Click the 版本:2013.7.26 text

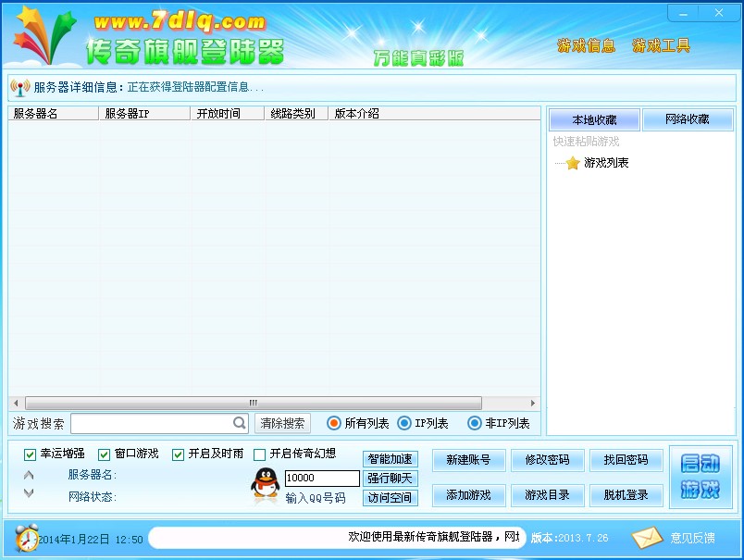tap(569, 538)
